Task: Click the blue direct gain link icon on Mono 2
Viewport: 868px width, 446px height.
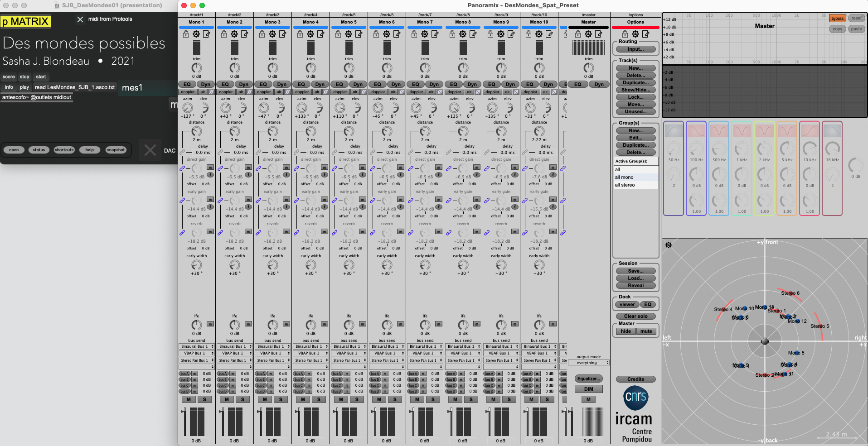Action: pos(220,168)
